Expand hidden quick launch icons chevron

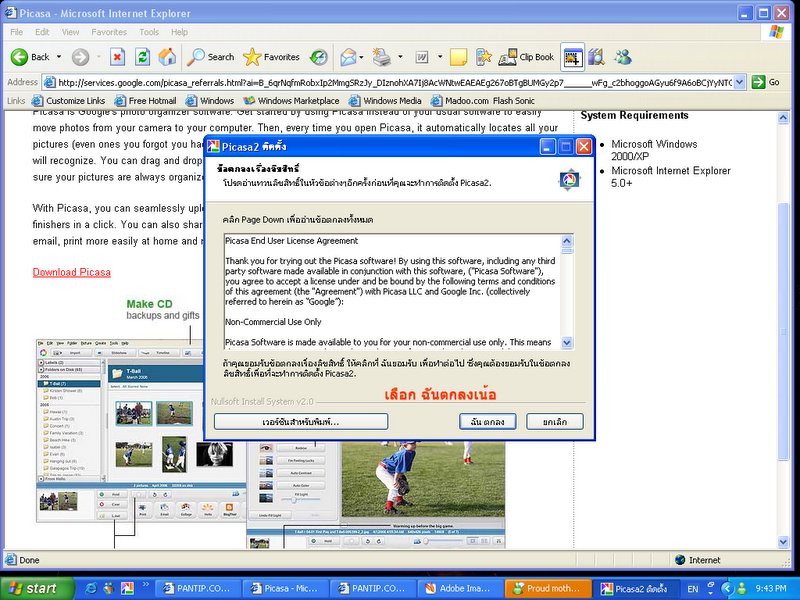145,584
